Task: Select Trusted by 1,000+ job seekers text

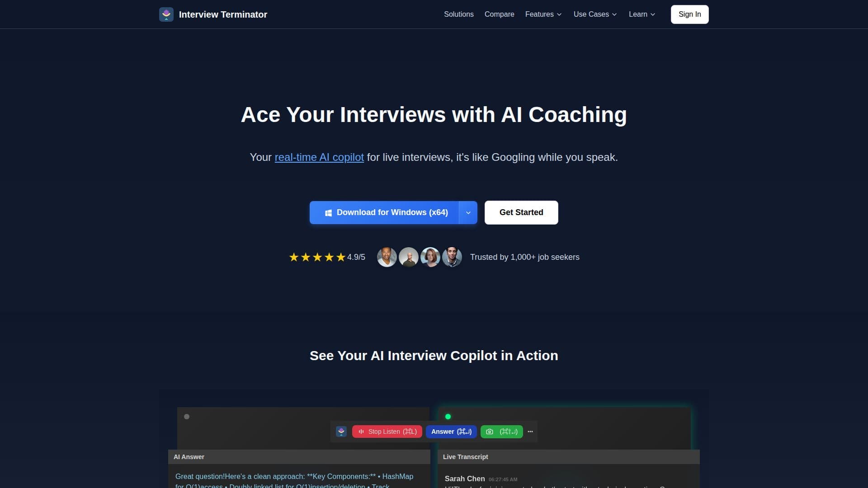Action: [525, 257]
